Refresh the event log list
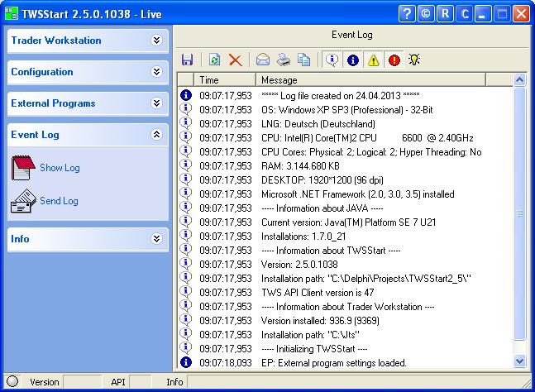 (x=214, y=60)
